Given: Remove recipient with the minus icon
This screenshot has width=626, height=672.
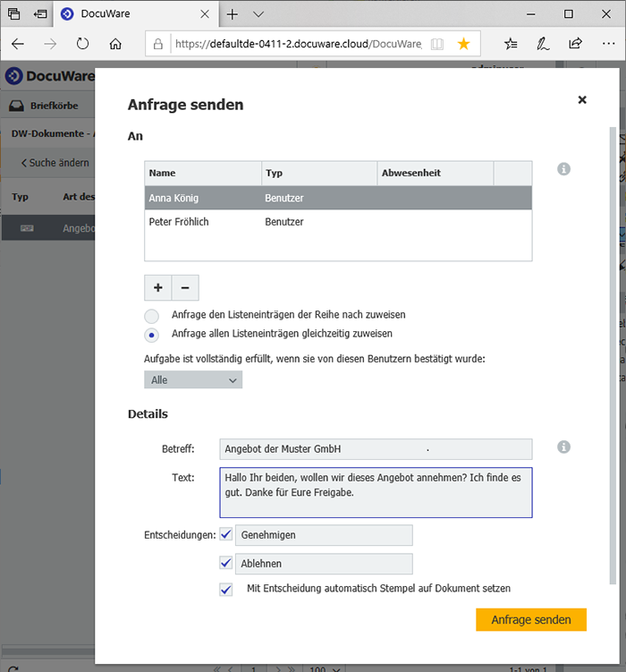Looking at the screenshot, I should [185, 287].
